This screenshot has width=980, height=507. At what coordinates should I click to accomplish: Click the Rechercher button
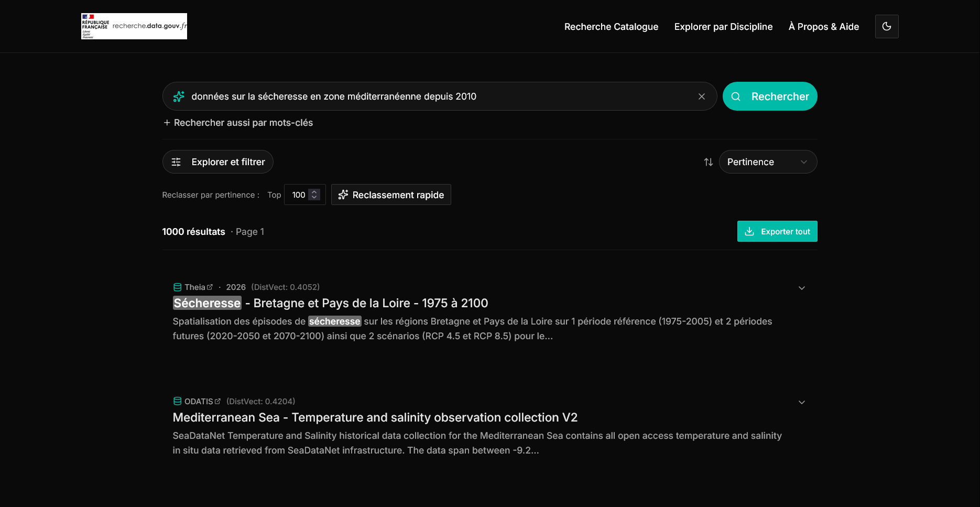coord(770,96)
